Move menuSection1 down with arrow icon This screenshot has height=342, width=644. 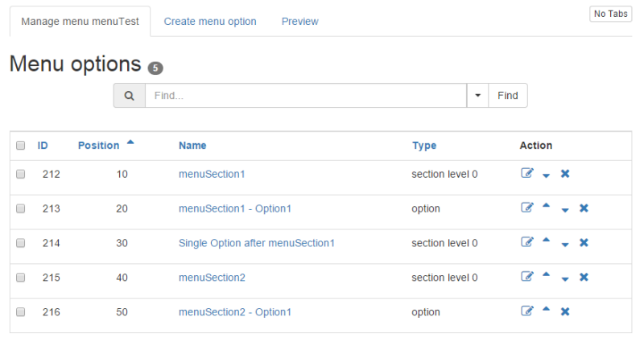(x=546, y=175)
